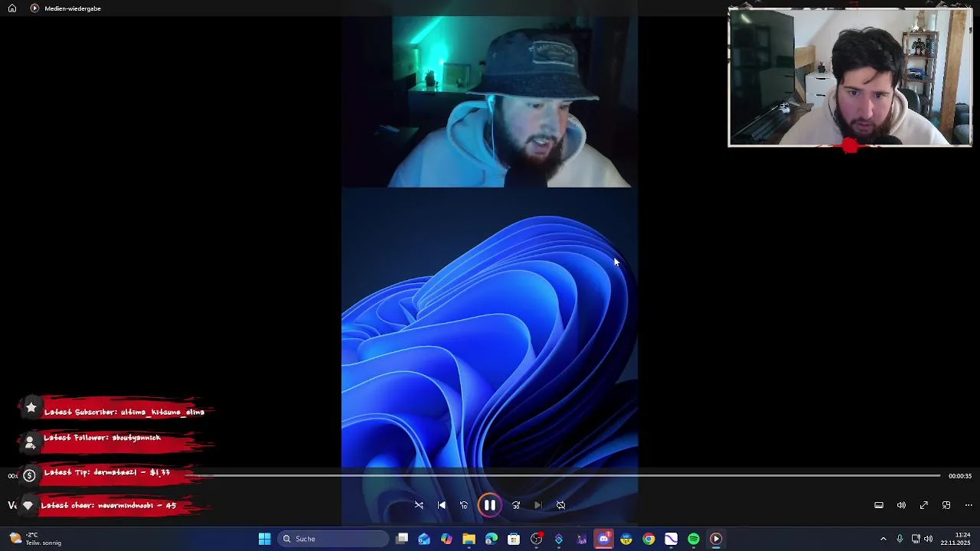The height and width of the screenshot is (551, 980).
Task: Open Copilot from the taskbar
Action: (446, 539)
